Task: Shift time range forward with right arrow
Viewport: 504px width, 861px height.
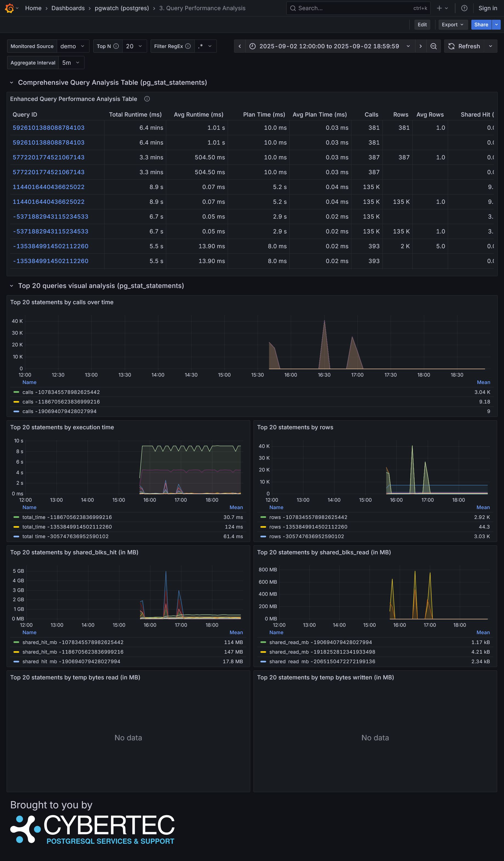Action: click(420, 46)
